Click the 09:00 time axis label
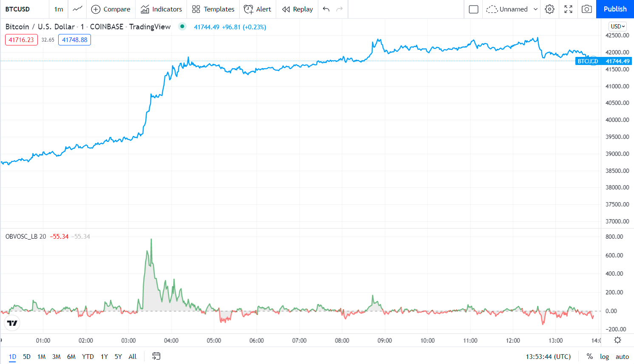The image size is (634, 364). click(385, 340)
